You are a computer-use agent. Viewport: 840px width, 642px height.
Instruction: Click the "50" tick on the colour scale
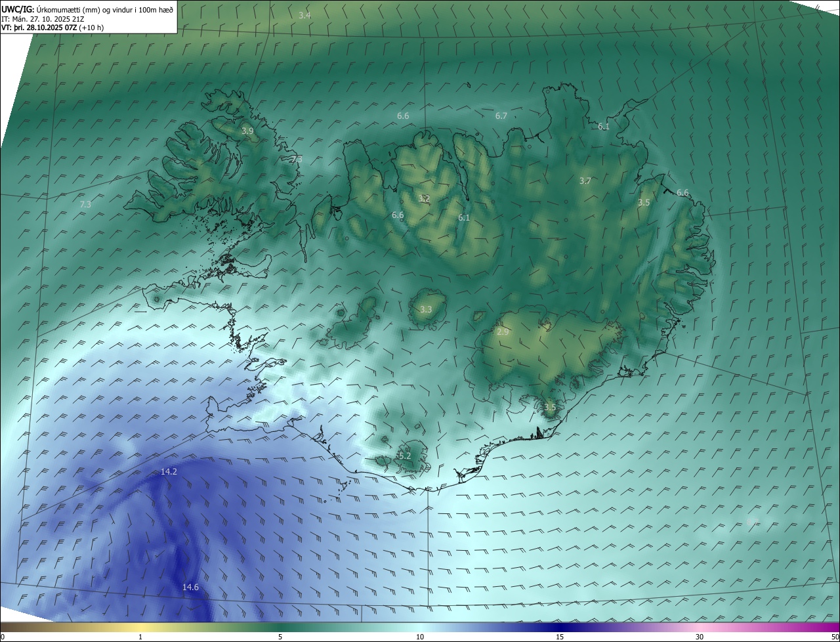coord(835,637)
